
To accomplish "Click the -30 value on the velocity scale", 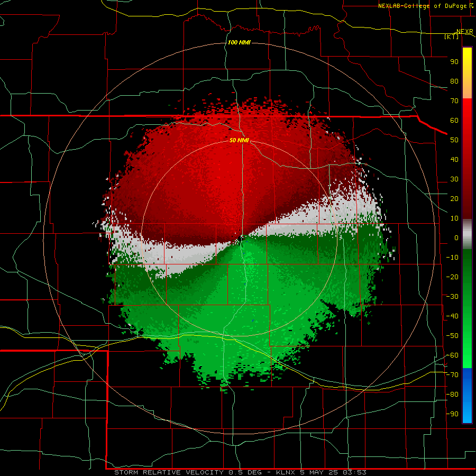I will [452, 297].
